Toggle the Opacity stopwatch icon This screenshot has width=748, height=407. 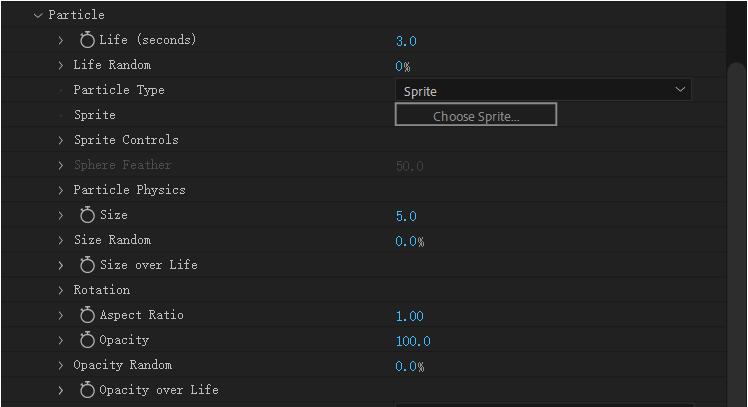click(x=87, y=340)
